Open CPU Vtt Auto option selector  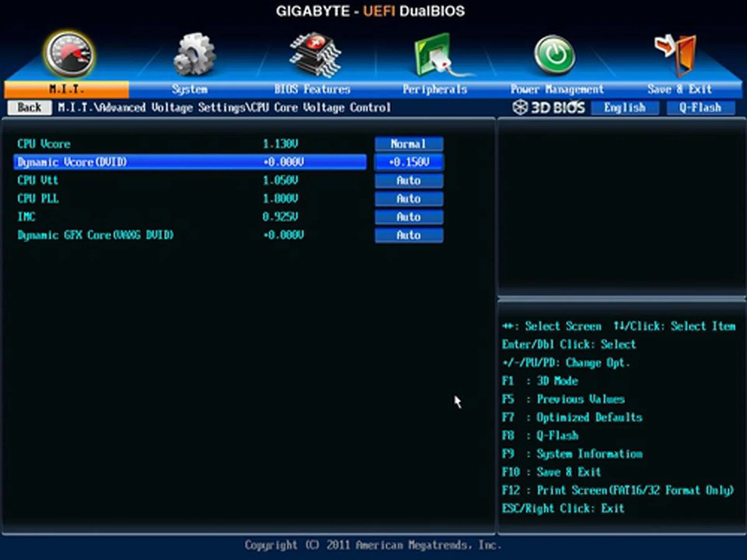coord(409,180)
